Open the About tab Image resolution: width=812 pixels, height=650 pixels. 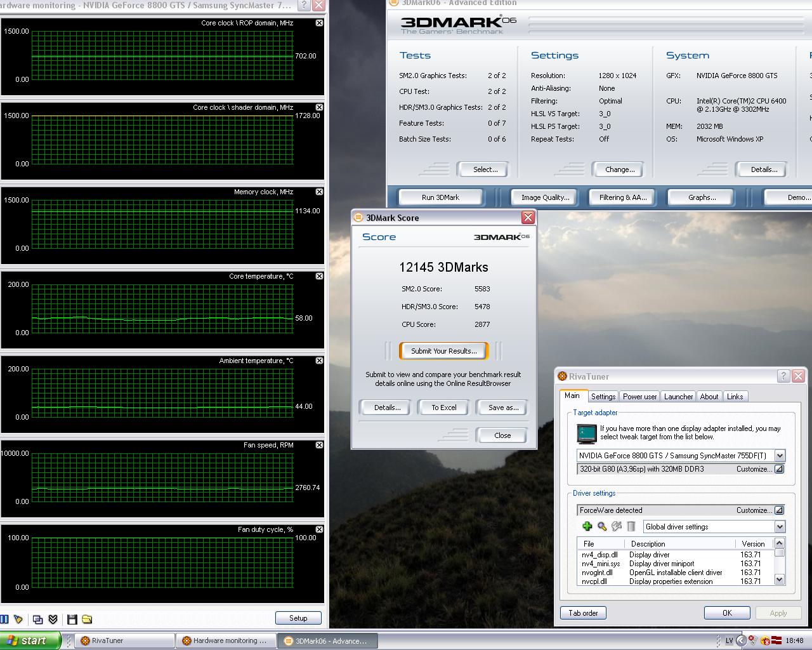(x=709, y=397)
